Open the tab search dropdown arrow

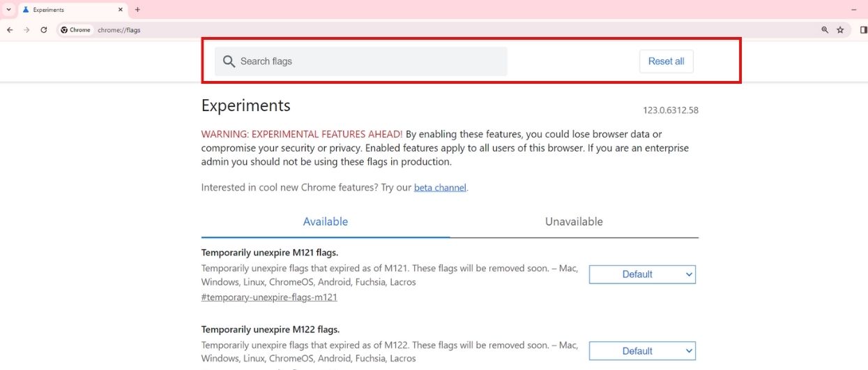[7, 10]
